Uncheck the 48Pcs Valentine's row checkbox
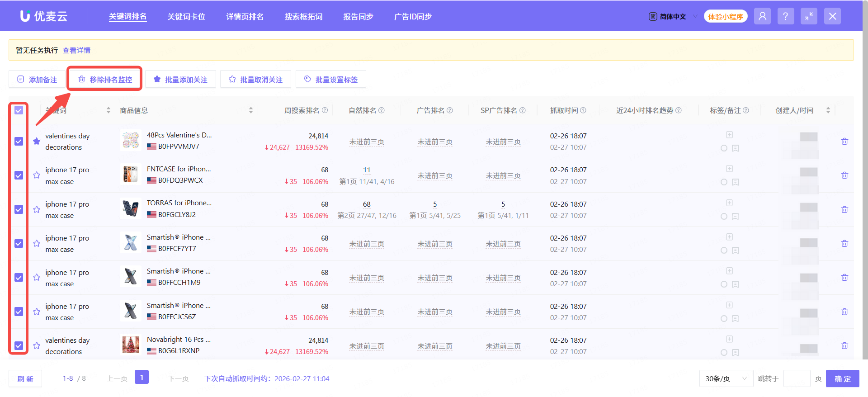The image size is (868, 397). [x=19, y=141]
